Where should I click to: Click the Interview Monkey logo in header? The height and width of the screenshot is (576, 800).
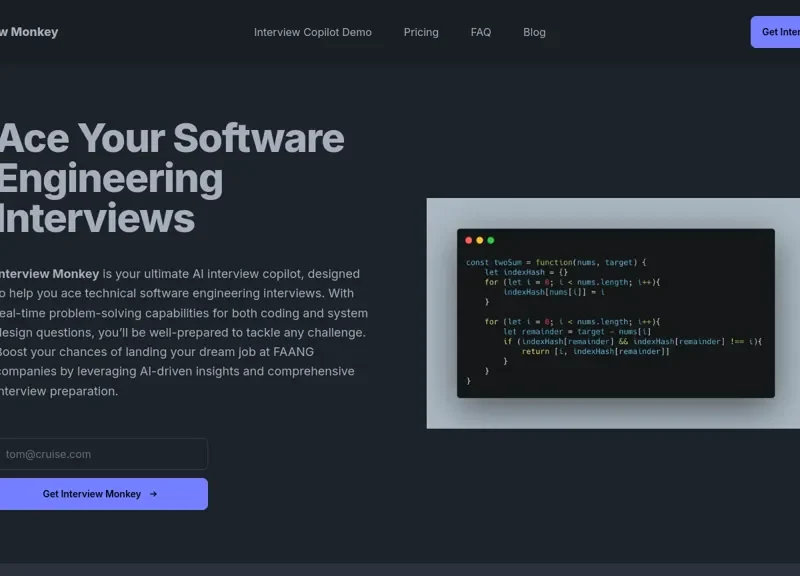tap(30, 32)
